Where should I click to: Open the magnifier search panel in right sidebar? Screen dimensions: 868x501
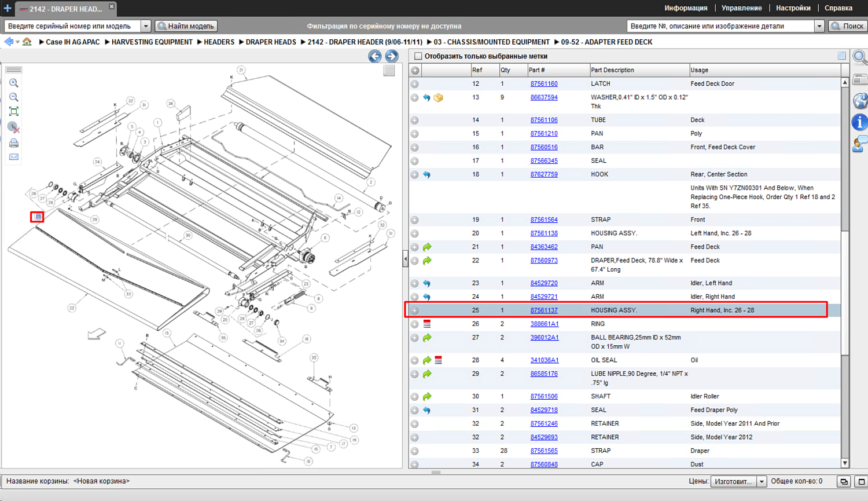pos(860,57)
